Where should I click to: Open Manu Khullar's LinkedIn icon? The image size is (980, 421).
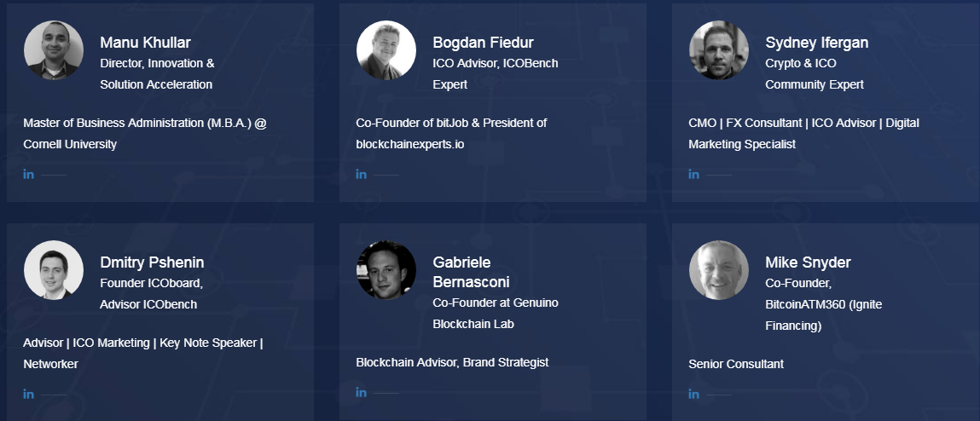[29, 174]
